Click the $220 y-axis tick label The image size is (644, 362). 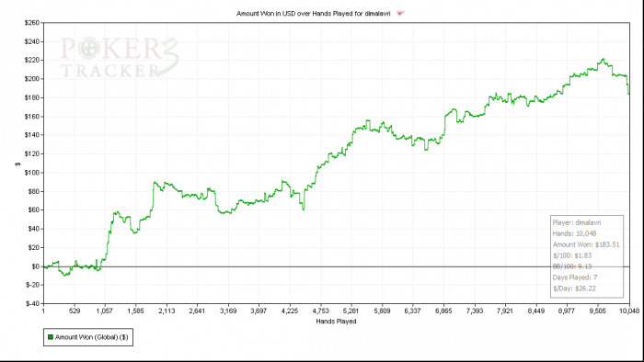coord(32,60)
